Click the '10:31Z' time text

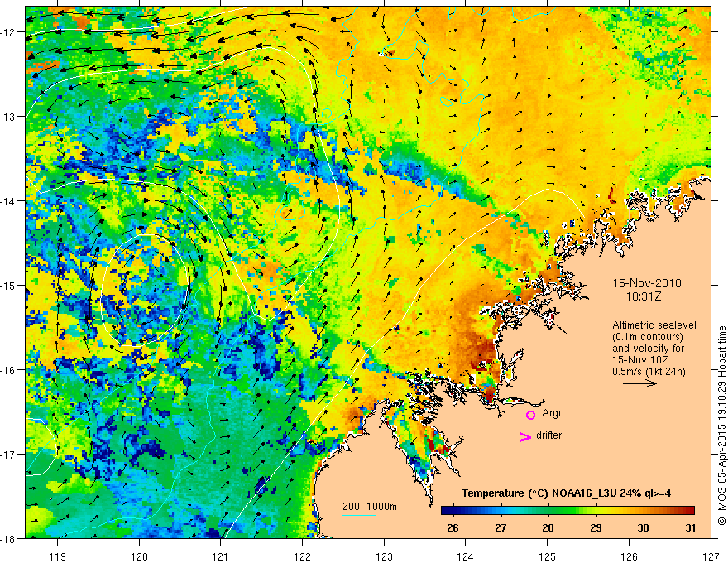(643, 296)
